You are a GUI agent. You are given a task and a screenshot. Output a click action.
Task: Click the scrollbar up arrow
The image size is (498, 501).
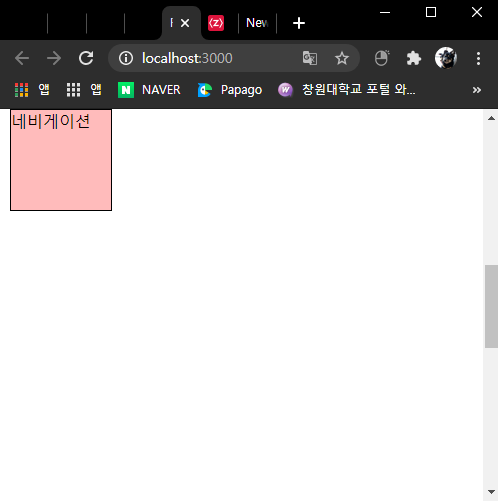click(491, 118)
